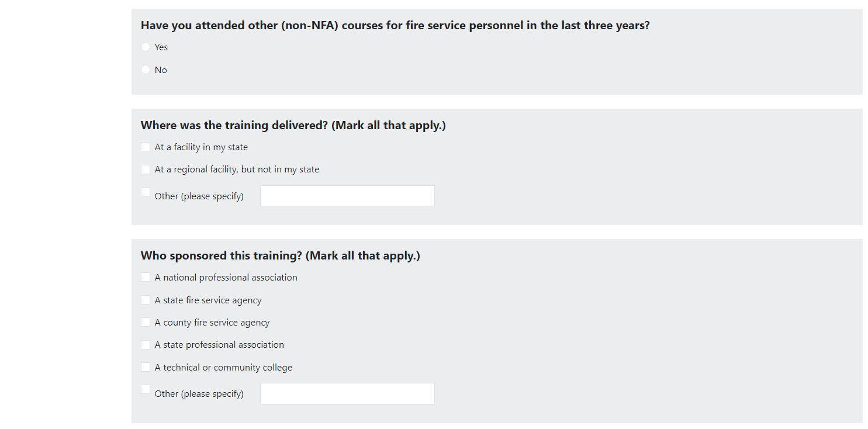This screenshot has width=868, height=429.
Task: Click the 'Other (please specify)' label under sponsors
Action: 199,394
